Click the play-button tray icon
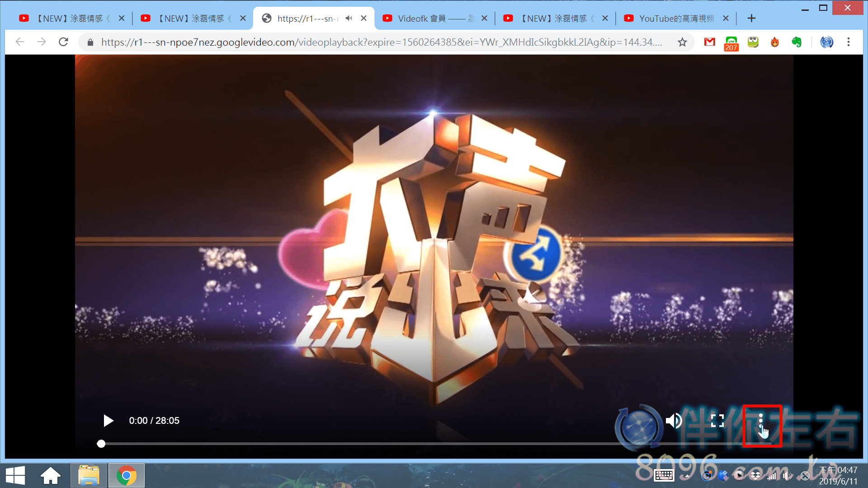Image resolution: width=868 pixels, height=488 pixels. [740, 475]
